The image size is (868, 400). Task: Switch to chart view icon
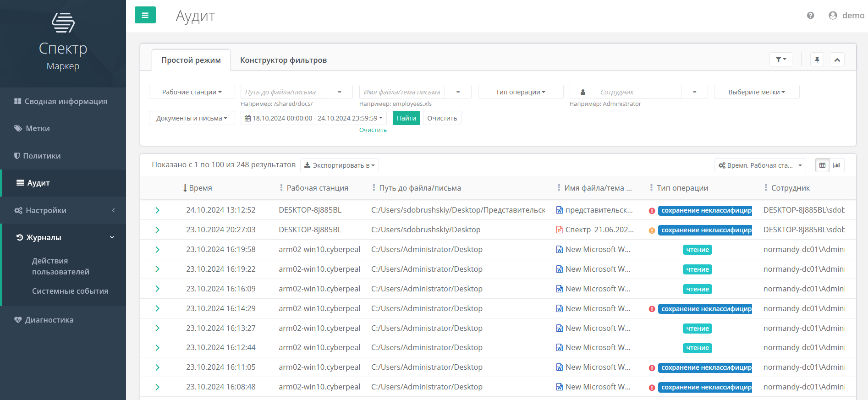tap(836, 165)
